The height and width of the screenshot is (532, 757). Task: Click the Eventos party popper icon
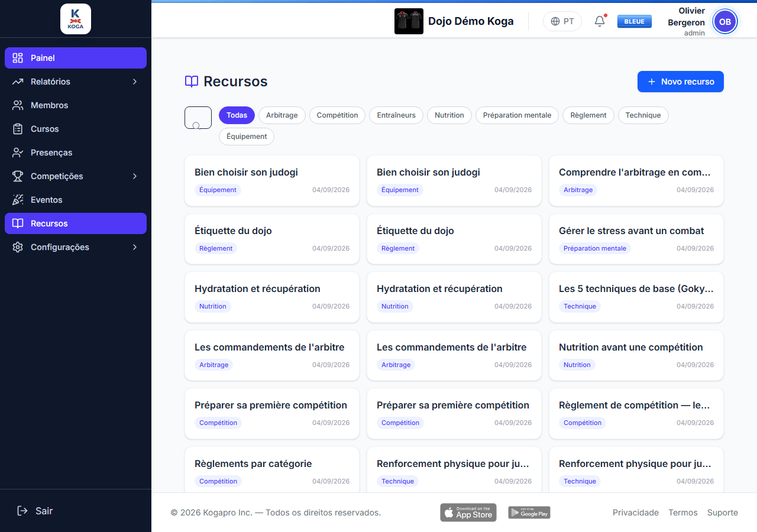click(18, 200)
